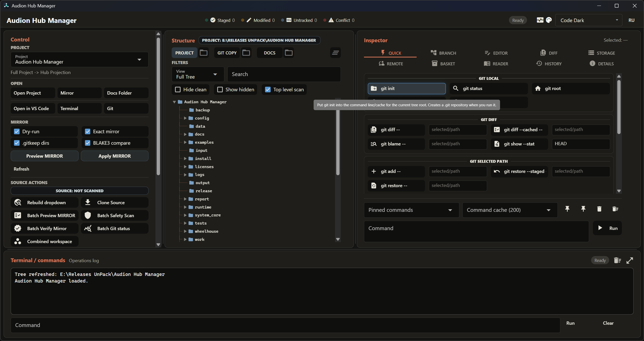Expand the config folder in tree

(185, 118)
